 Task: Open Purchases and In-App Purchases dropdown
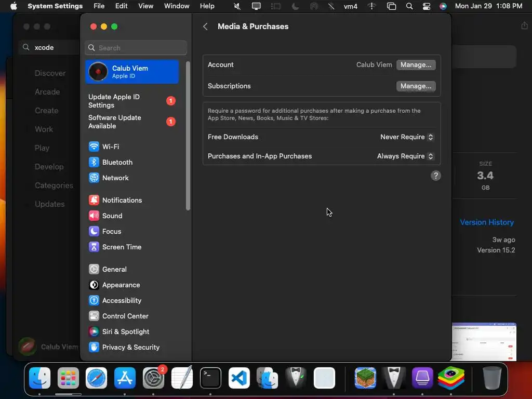pos(405,156)
